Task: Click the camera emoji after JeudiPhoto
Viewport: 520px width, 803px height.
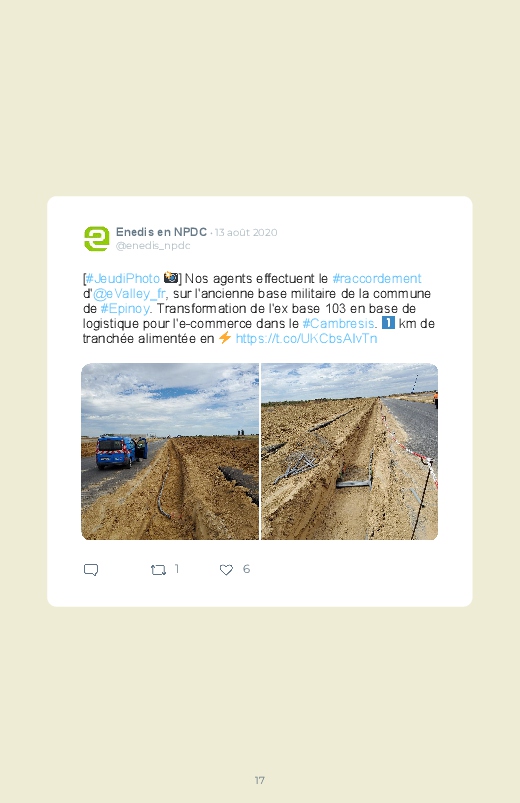Action: 171,278
